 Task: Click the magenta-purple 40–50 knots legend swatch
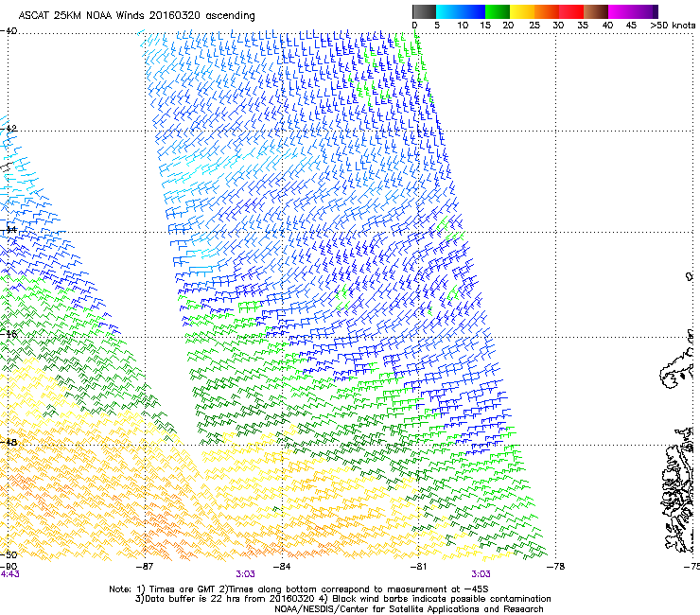pos(633,11)
